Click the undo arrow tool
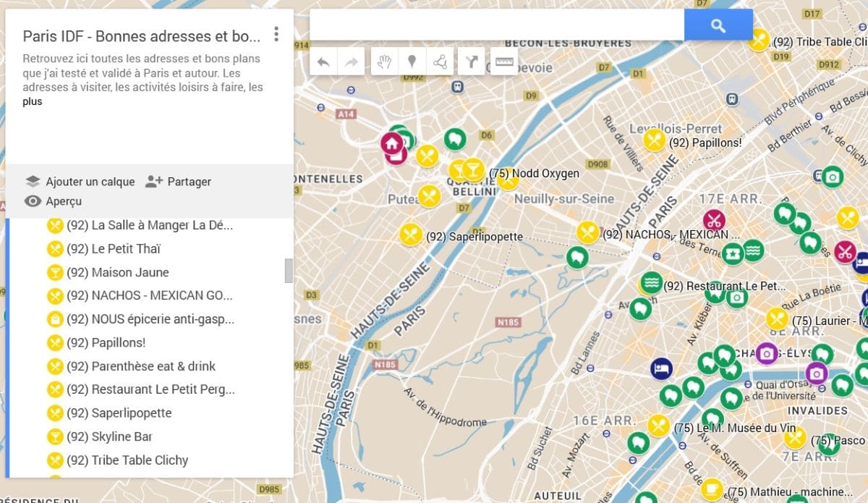The width and height of the screenshot is (868, 503). [x=323, y=62]
